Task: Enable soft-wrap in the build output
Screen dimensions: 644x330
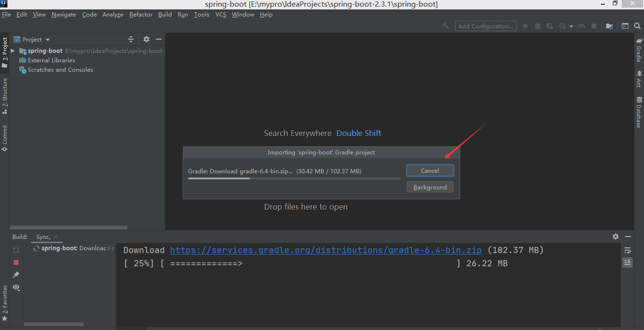Action: pyautogui.click(x=627, y=250)
